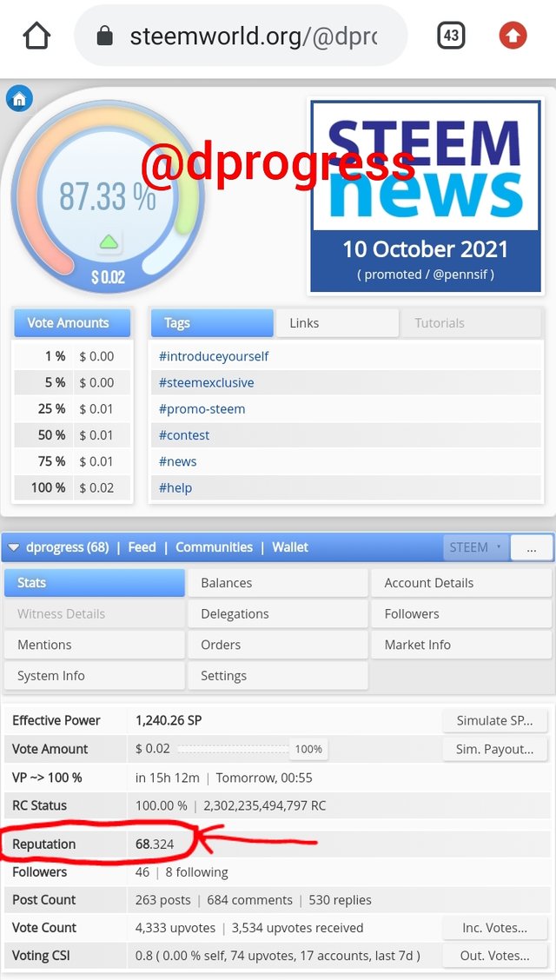The height and width of the screenshot is (980, 556).
Task: Click the voting power gauge at 87.33 %
Action: (x=108, y=195)
